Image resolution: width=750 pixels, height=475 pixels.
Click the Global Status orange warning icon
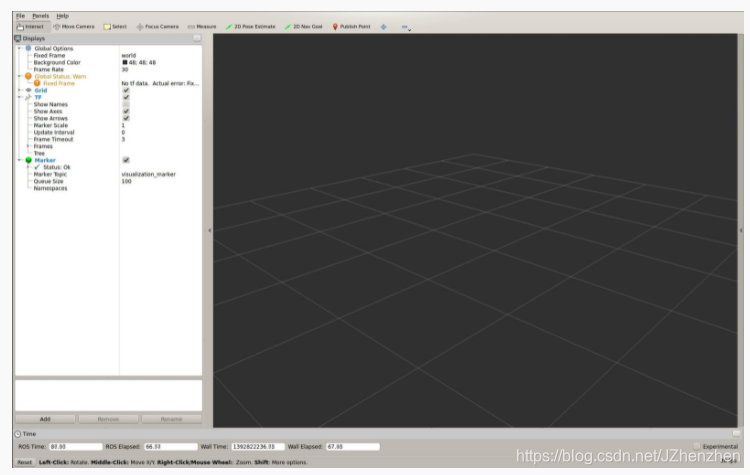(x=28, y=76)
